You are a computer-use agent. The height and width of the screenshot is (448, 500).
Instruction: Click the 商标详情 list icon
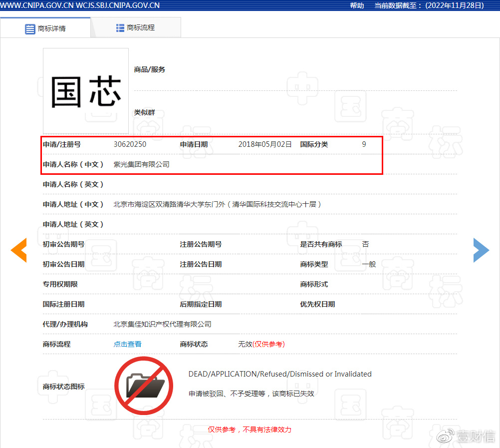pos(30,29)
